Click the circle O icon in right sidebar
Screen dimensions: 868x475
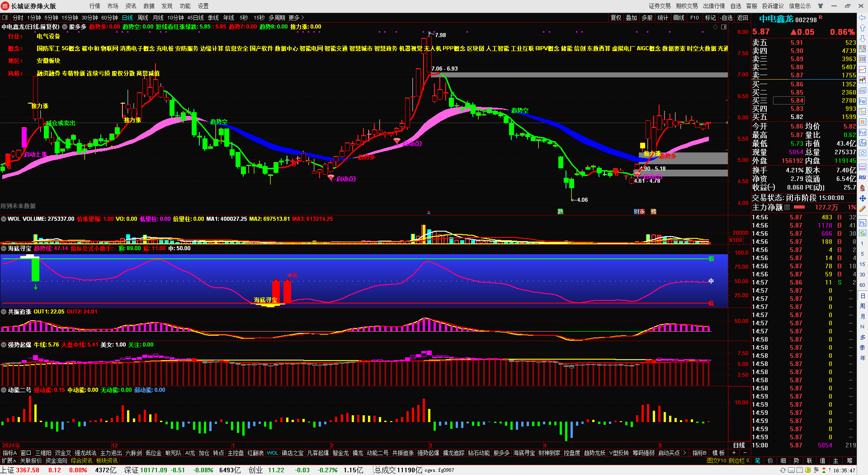tap(863, 153)
